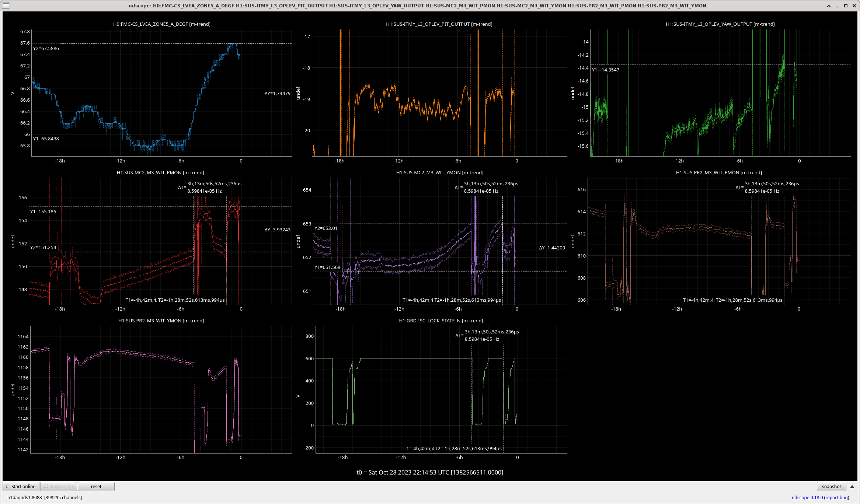
Task: Click the H0:FMC-CS_LVEA_ZONE5_A_DEGF plot title
Action: point(161,24)
